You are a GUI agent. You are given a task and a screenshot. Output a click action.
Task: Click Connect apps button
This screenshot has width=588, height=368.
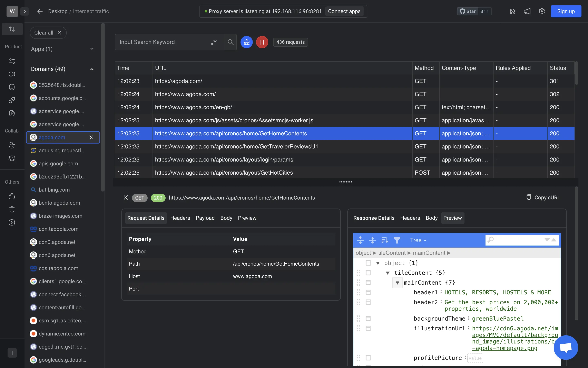click(x=344, y=11)
